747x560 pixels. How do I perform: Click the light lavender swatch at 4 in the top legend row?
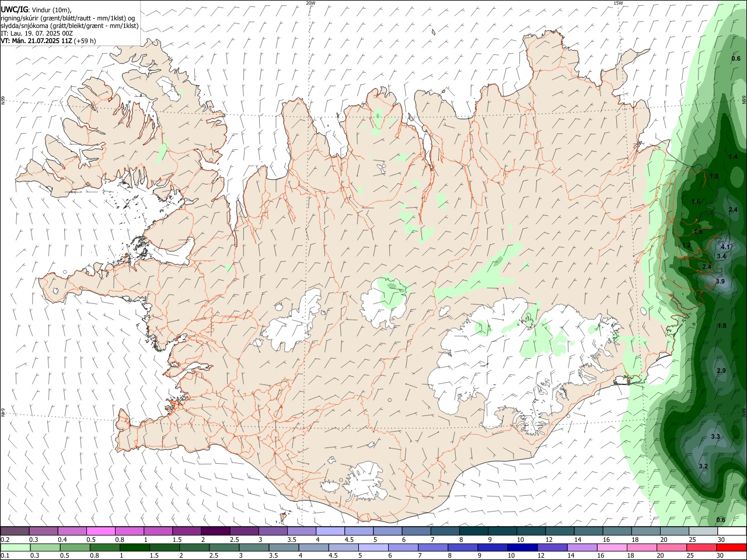coord(330,531)
